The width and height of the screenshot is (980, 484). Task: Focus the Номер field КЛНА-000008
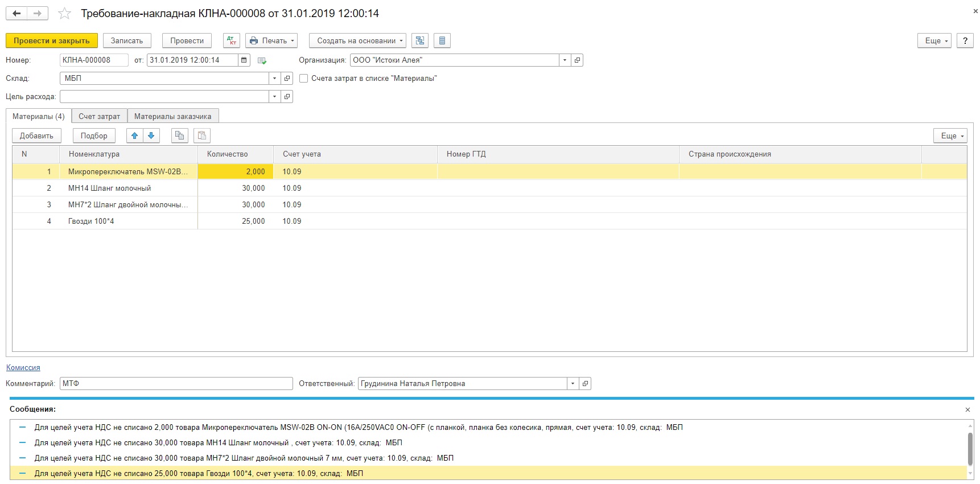point(94,60)
